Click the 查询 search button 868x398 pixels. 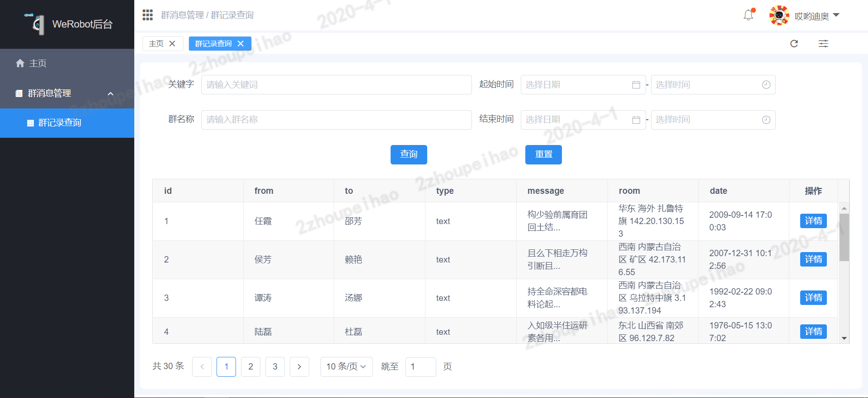point(409,155)
